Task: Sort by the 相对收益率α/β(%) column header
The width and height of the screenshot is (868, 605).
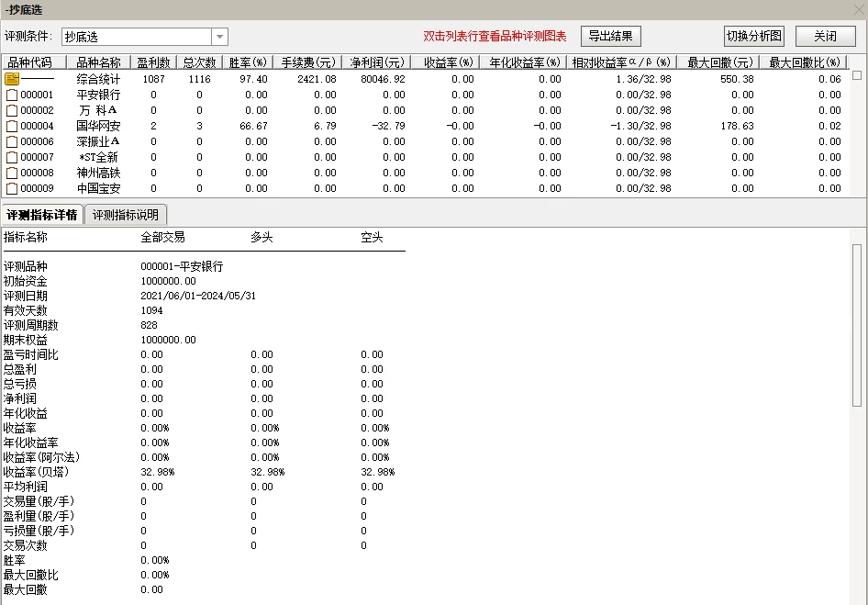Action: coord(622,62)
